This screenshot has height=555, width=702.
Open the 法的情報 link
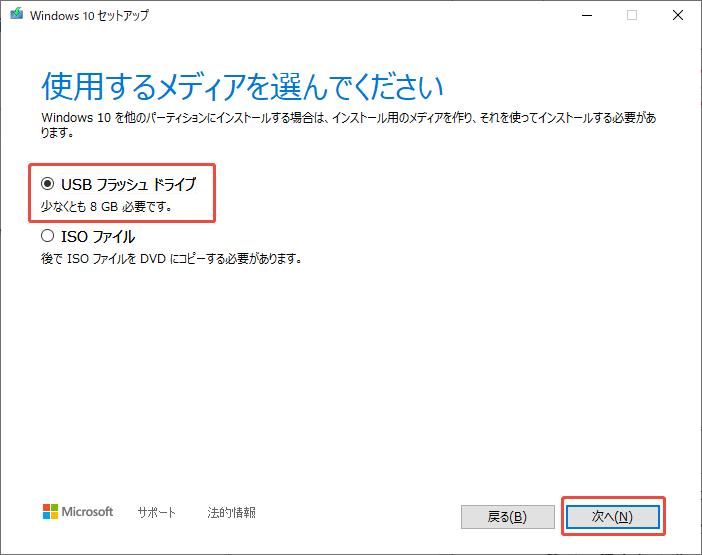[x=231, y=512]
